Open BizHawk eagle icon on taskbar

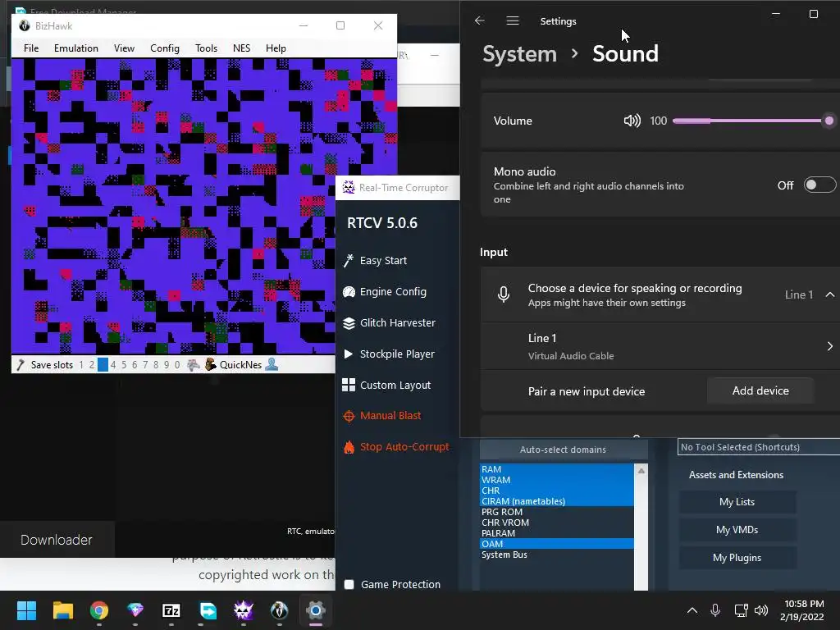279,610
